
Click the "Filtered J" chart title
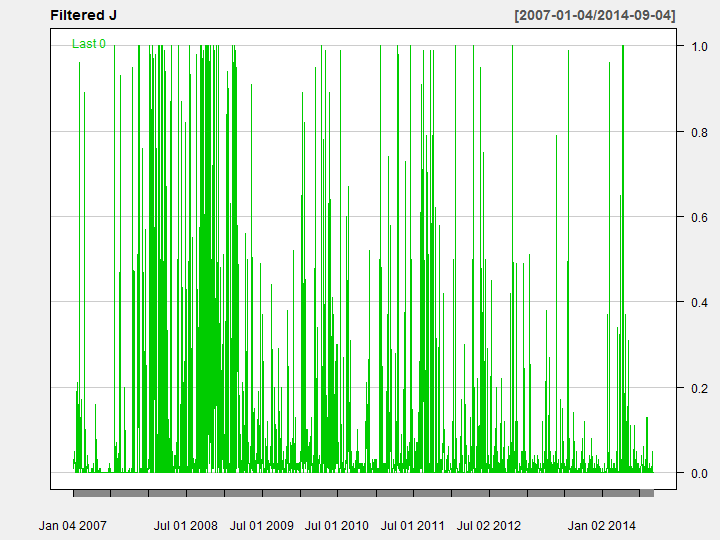point(84,17)
